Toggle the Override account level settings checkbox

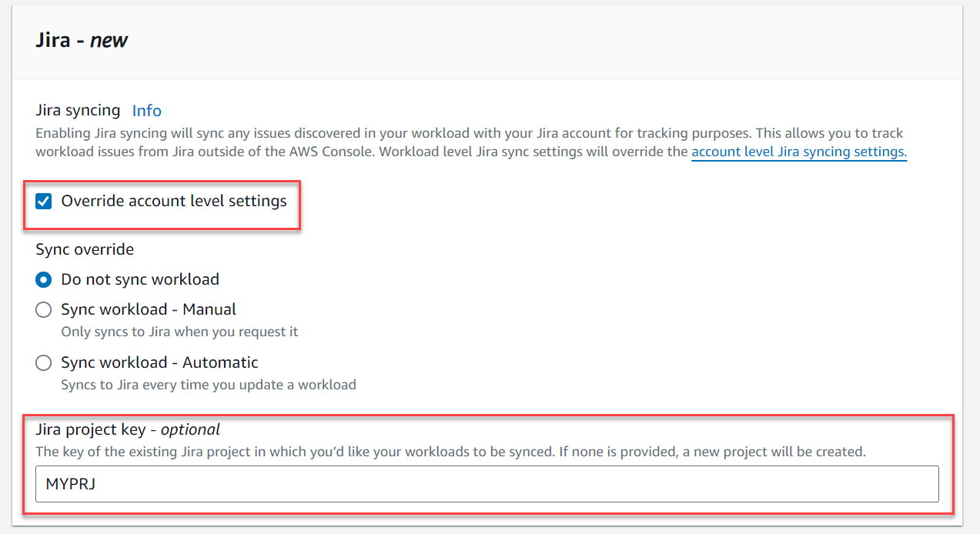tap(43, 201)
